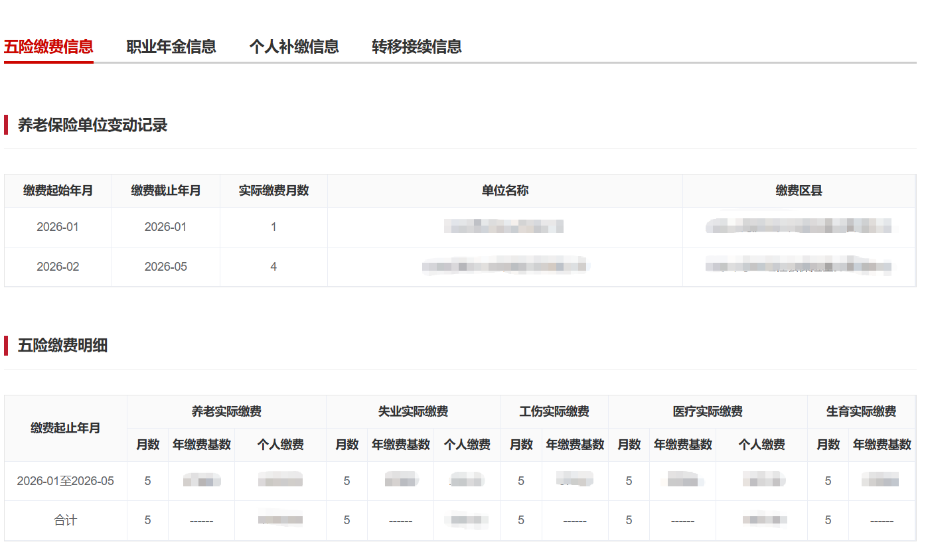Click 工伤 months value 5 in 合计 row
The height and width of the screenshot is (560, 926).
pos(521,521)
